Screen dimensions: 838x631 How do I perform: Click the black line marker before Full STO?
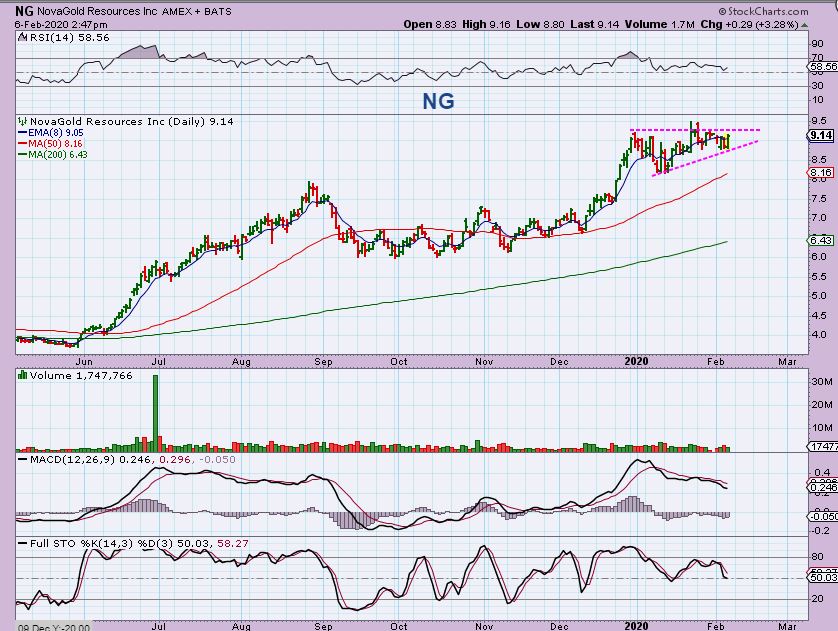point(23,543)
